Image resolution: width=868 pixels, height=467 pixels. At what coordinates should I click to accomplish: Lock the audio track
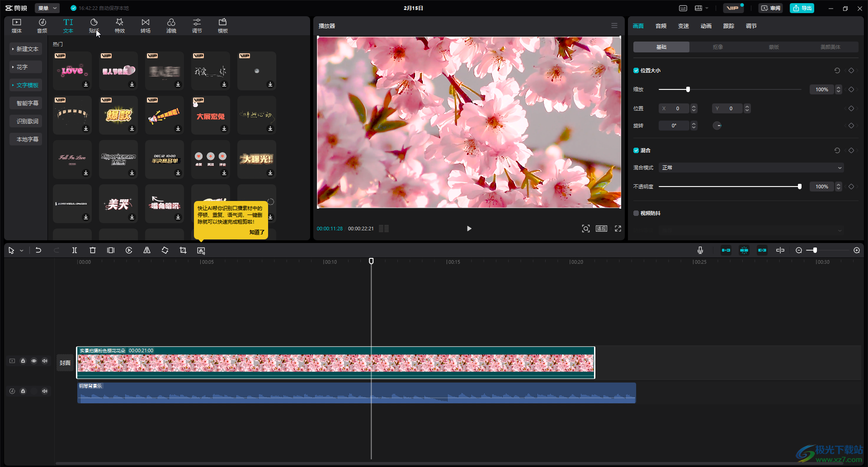23,391
